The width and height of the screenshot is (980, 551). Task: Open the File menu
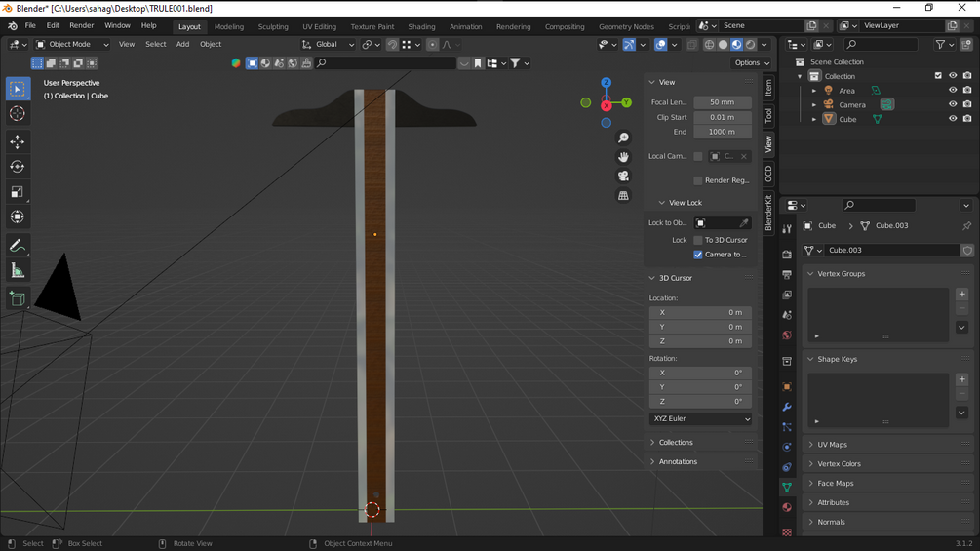click(30, 25)
